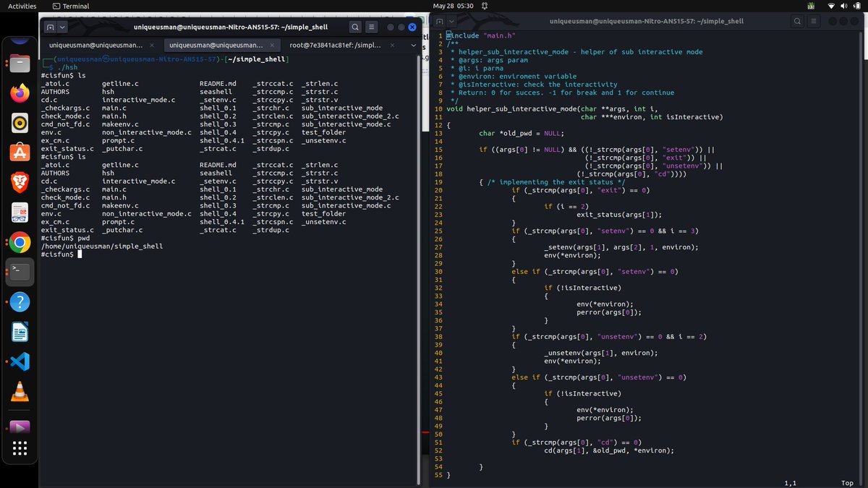
Task: Open the purple video player dock icon
Action: pos(20,427)
